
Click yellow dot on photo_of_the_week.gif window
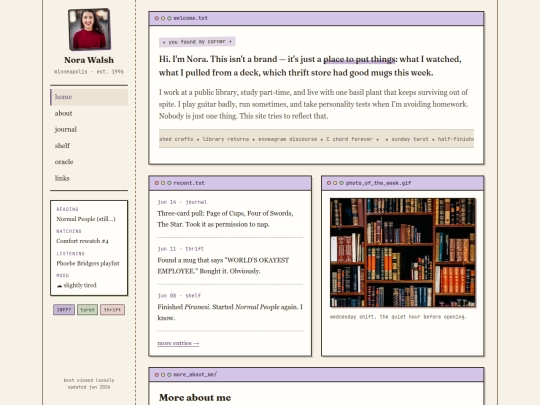(335, 183)
